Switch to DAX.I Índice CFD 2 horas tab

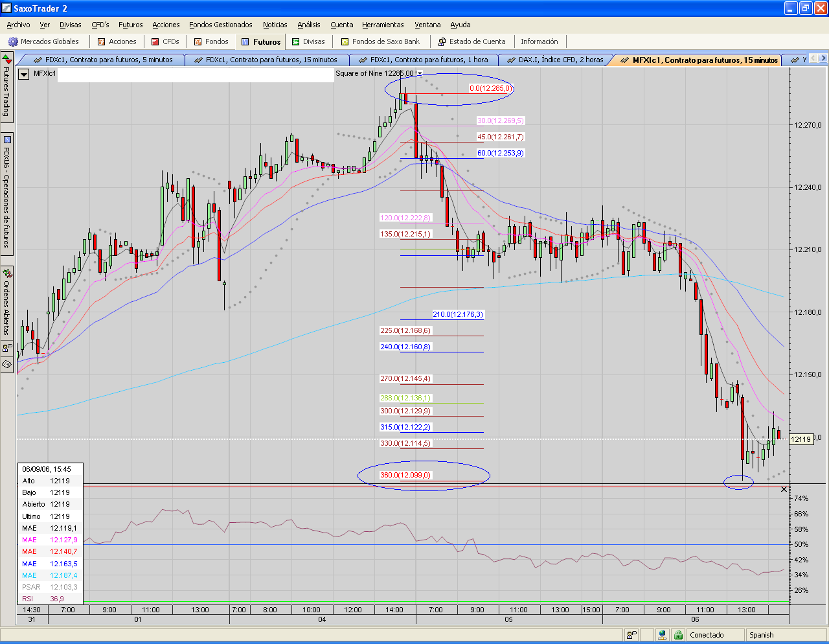pyautogui.click(x=555, y=60)
